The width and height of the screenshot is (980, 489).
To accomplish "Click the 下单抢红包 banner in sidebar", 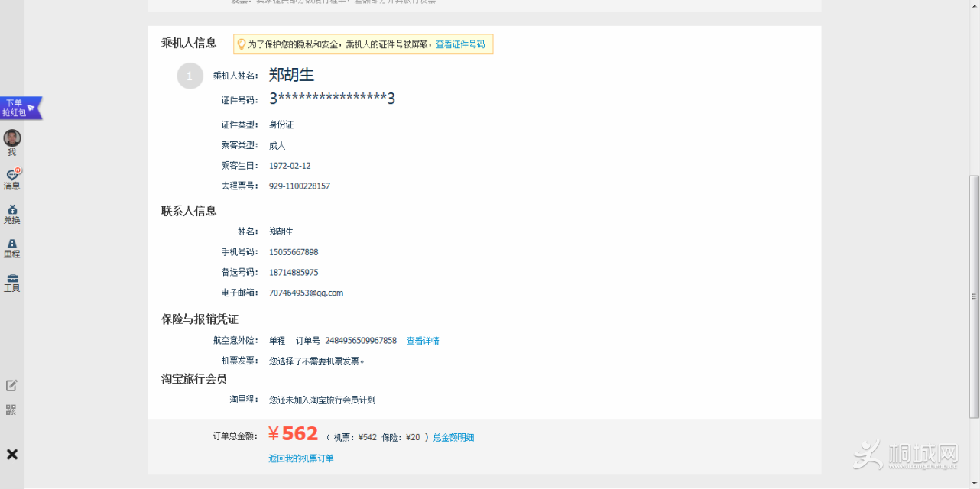I will pyautogui.click(x=18, y=108).
